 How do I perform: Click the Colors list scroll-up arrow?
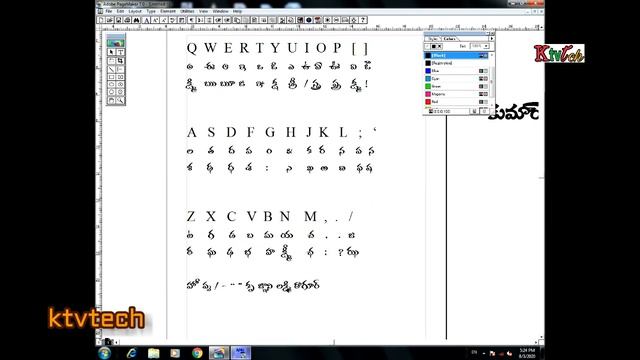491,55
